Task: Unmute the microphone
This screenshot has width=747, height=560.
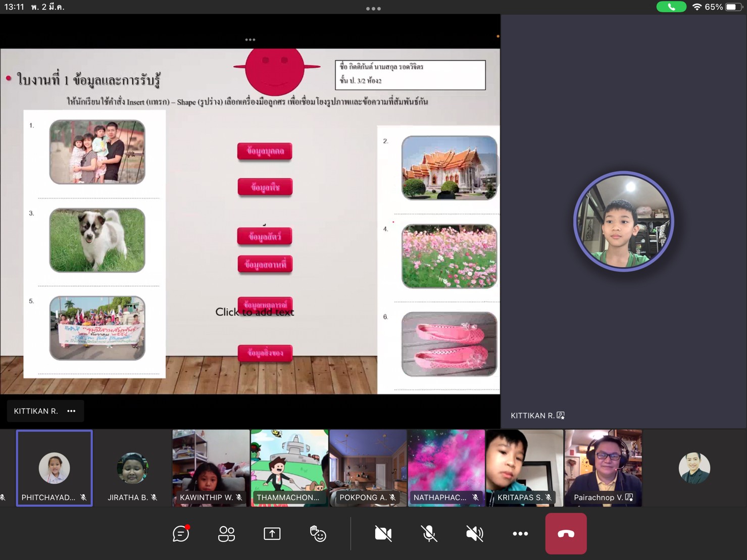Action: click(x=429, y=534)
